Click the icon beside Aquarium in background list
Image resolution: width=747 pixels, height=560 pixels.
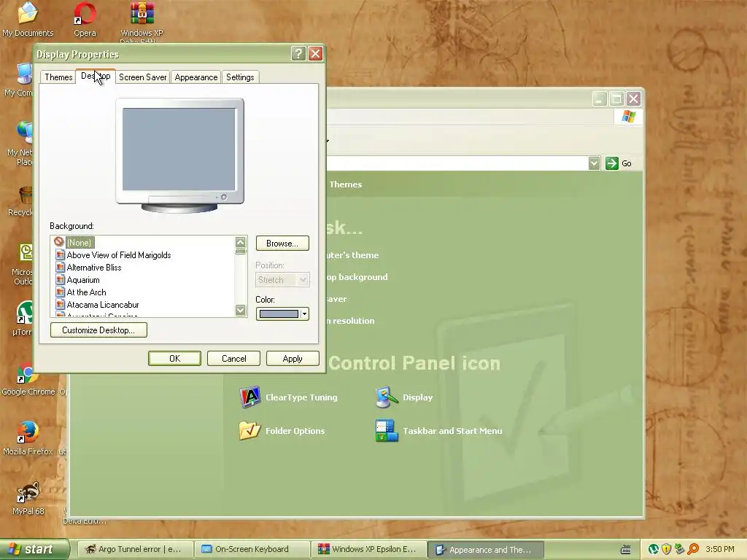point(60,279)
